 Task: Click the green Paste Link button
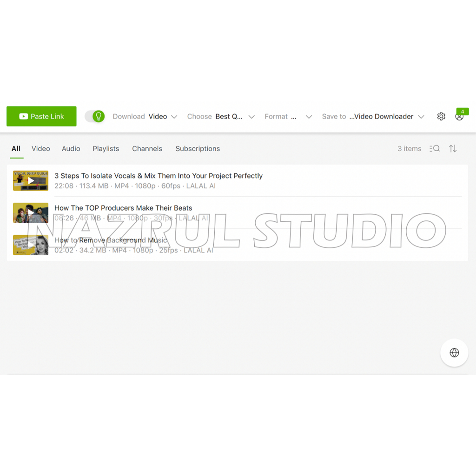41,116
